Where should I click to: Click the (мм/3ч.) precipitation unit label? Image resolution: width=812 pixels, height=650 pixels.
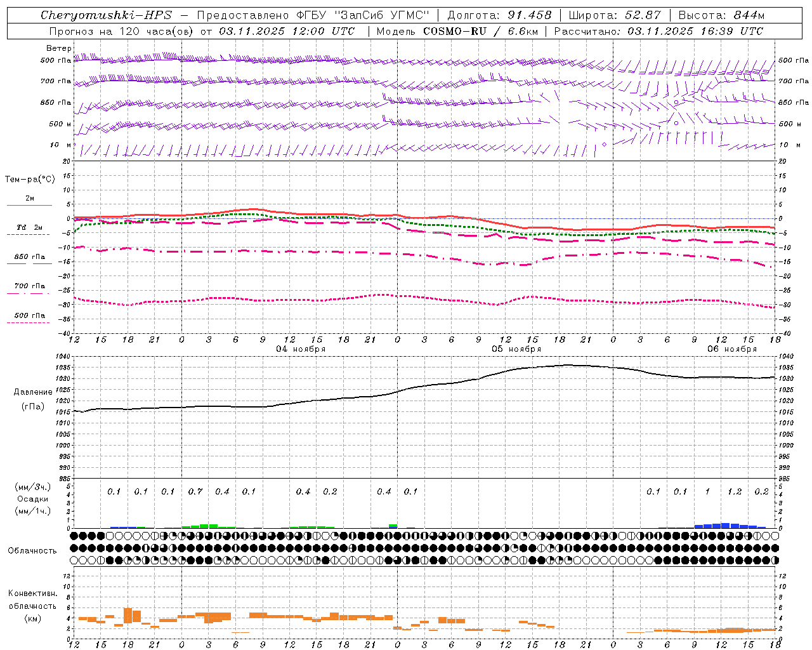32,487
